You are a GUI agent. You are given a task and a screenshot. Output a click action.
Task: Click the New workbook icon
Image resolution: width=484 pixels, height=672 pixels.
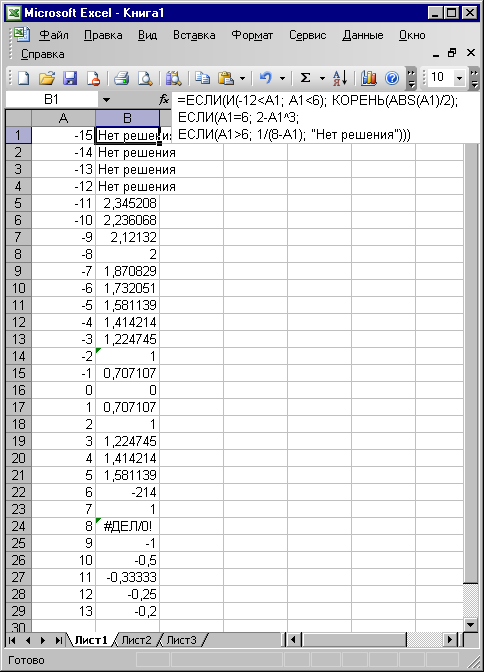click(x=23, y=78)
